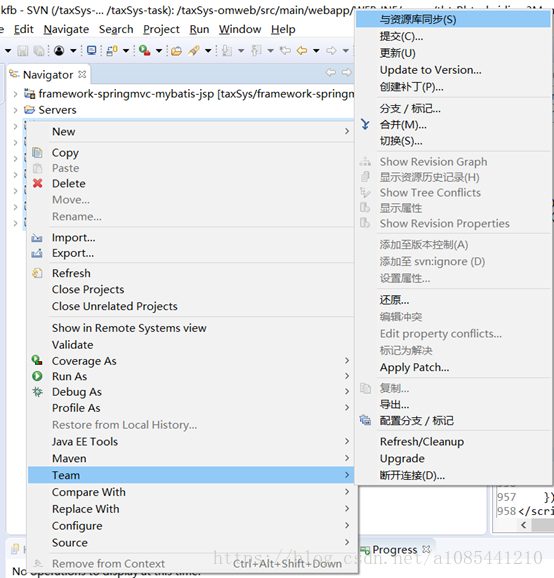
Task: Click the previous annotation toolbar icon
Action: coord(257,51)
